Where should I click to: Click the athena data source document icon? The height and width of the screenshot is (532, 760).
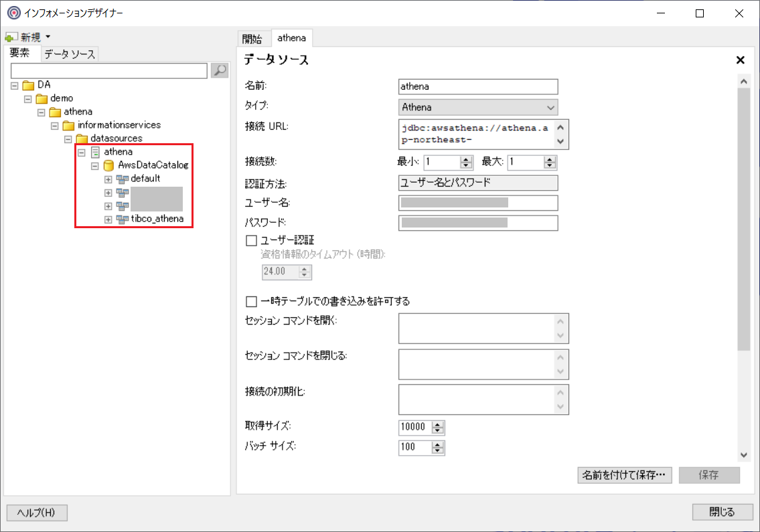pyautogui.click(x=96, y=152)
